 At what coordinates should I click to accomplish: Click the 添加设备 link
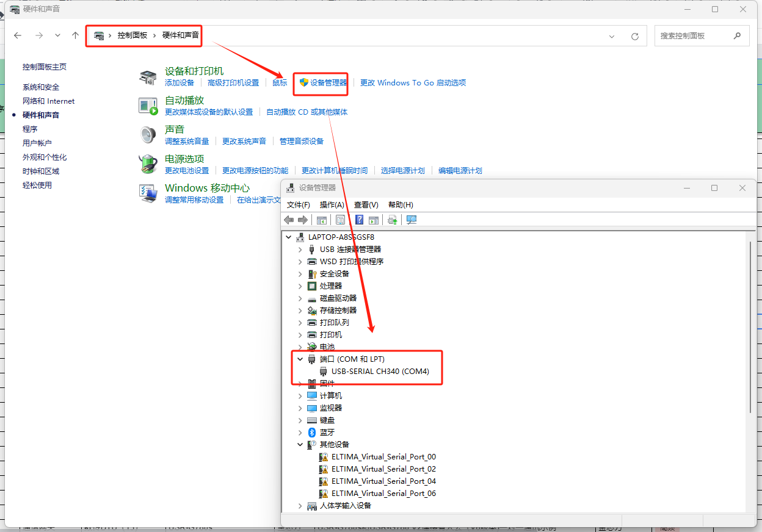180,82
